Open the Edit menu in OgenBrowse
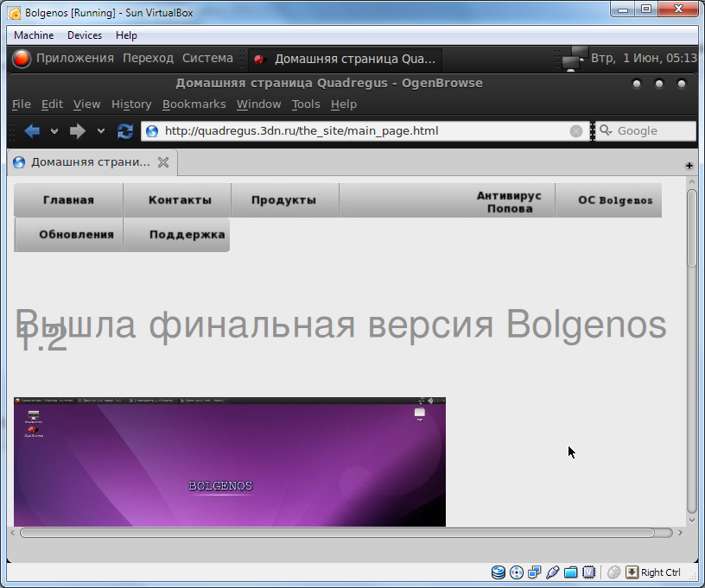705x588 pixels. click(52, 104)
